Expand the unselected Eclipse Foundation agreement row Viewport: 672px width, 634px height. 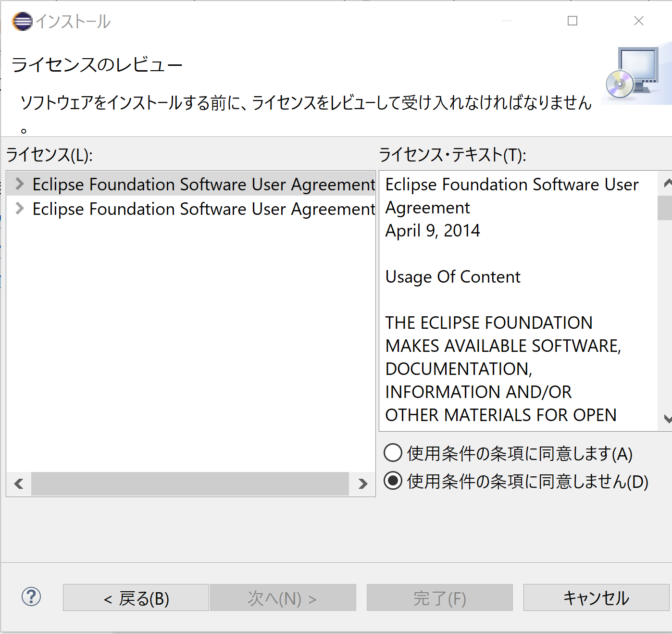click(20, 209)
